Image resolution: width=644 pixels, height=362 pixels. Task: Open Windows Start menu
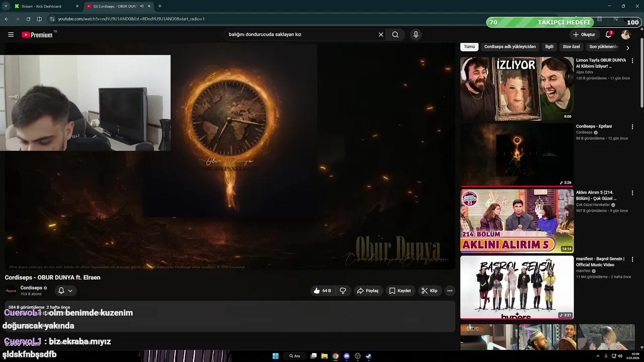coord(276,356)
